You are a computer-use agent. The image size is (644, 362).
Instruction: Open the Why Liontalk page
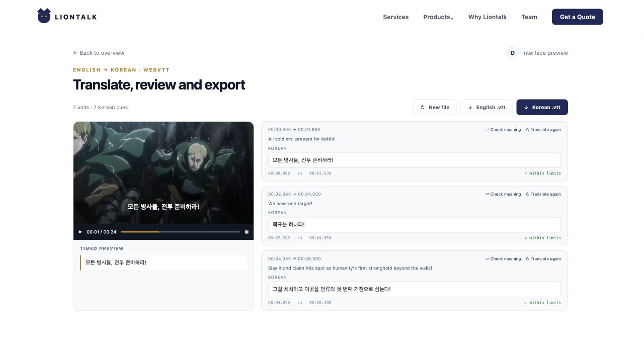(x=488, y=17)
